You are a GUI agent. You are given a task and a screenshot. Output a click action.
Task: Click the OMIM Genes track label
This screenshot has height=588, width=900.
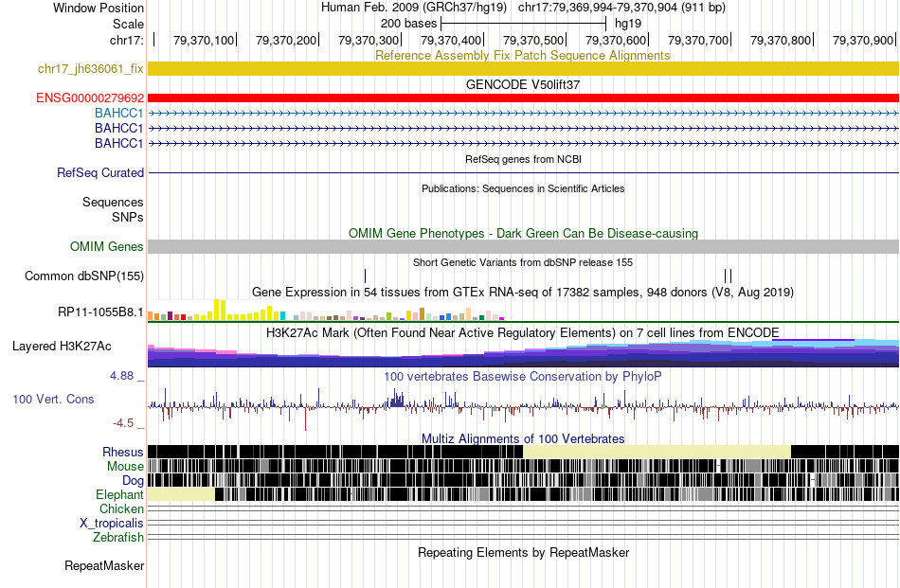(107, 247)
